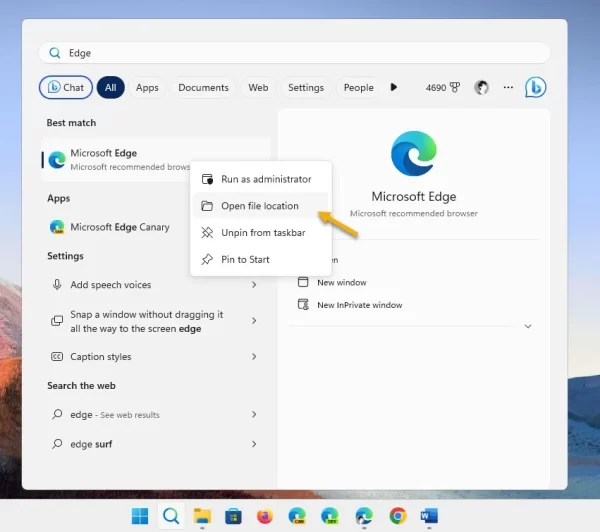Expand Add speech voices chevron
600x532 pixels.
254,284
